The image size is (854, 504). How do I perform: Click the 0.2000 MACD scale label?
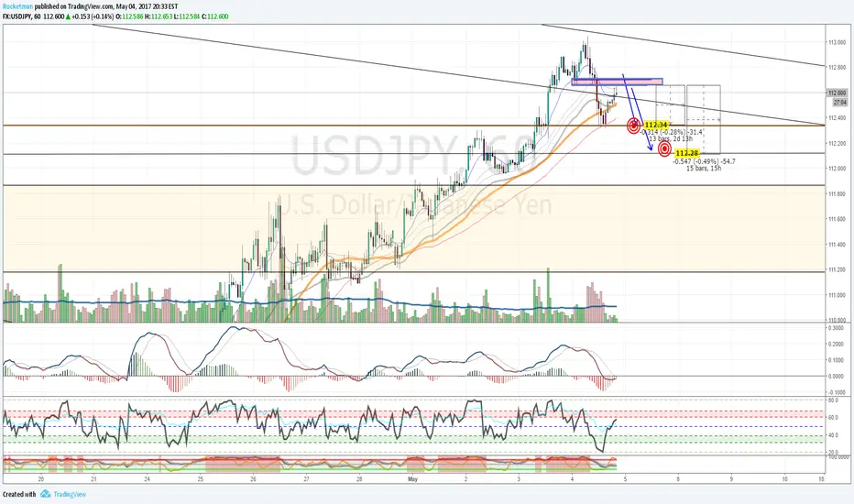coord(836,345)
